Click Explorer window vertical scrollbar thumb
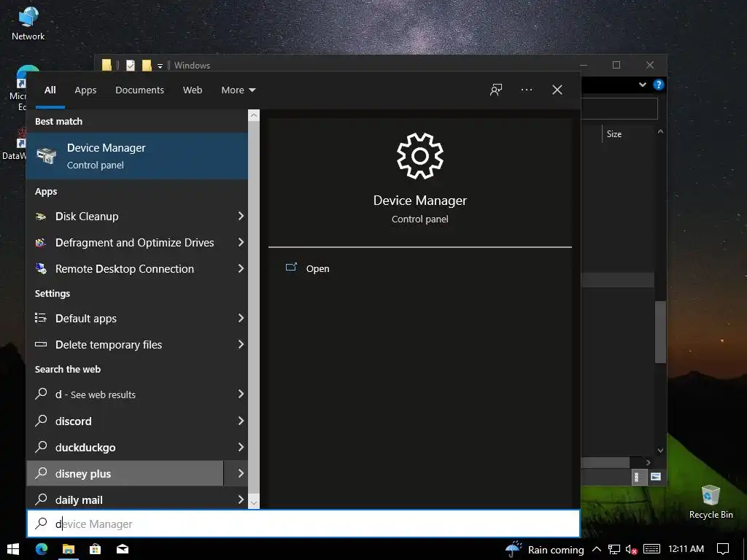The width and height of the screenshot is (747, 560). pos(659,332)
